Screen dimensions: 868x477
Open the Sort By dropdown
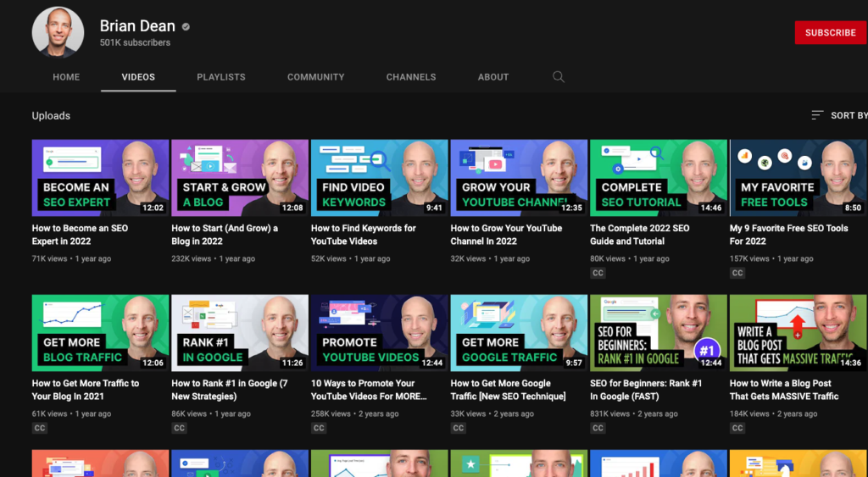pyautogui.click(x=839, y=115)
